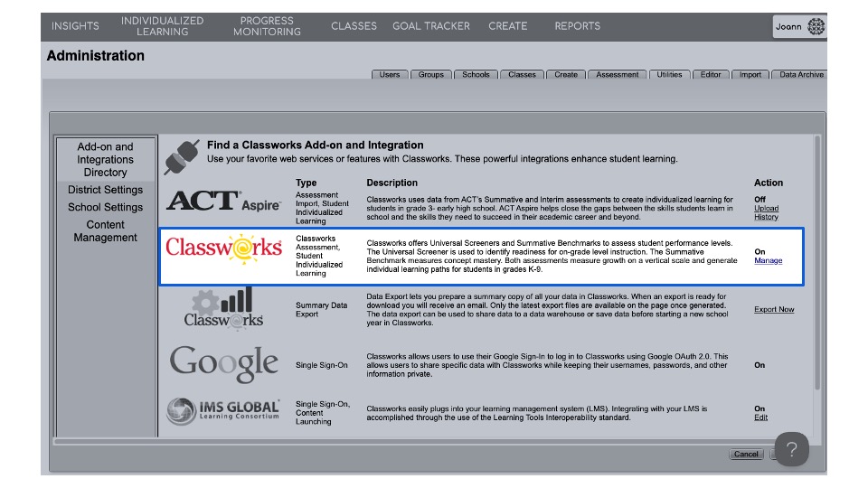
Task: Open Goal Tracker
Action: [x=431, y=26]
